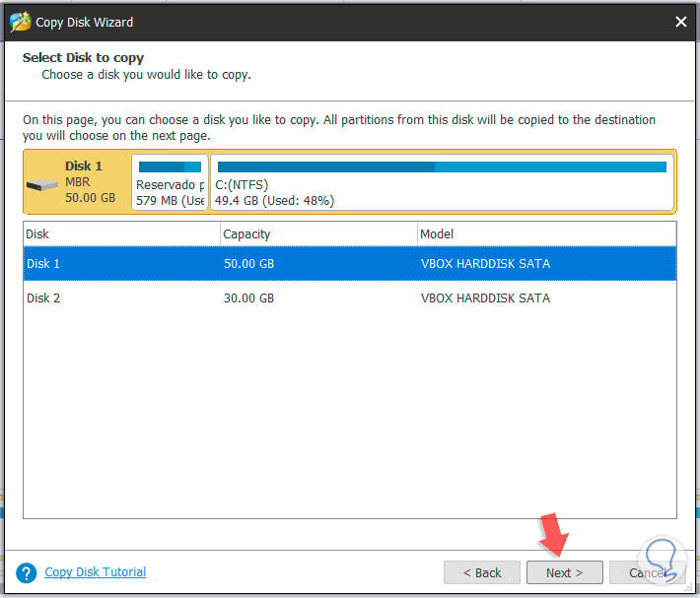
Task: Click the Reservado partition usage bar
Action: (170, 167)
